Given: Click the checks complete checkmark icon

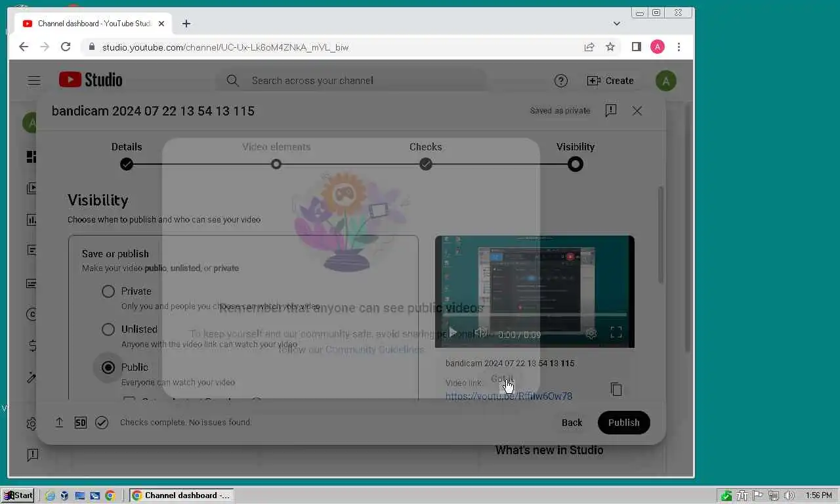Looking at the screenshot, I should pos(102,423).
